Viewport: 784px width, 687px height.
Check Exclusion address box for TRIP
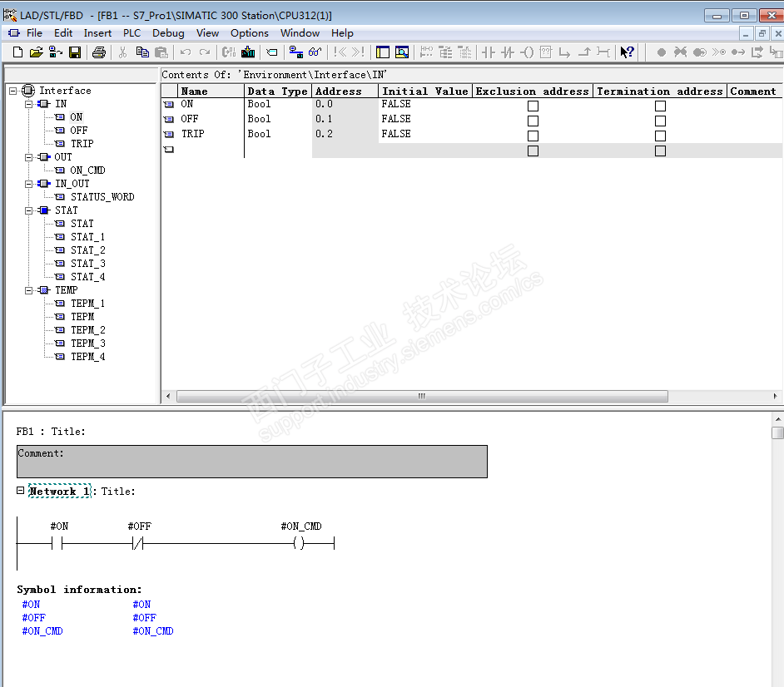point(533,136)
